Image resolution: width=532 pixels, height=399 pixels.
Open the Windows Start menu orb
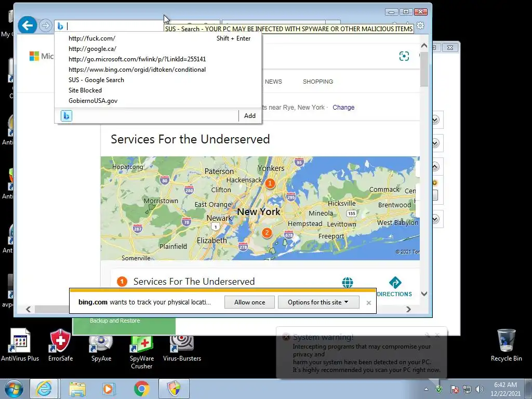point(14,389)
